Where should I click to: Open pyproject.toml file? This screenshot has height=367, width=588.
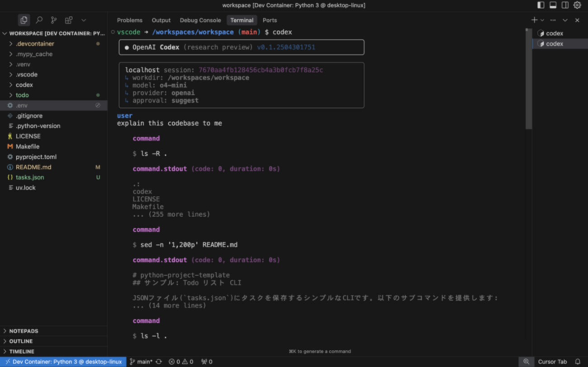click(54, 157)
